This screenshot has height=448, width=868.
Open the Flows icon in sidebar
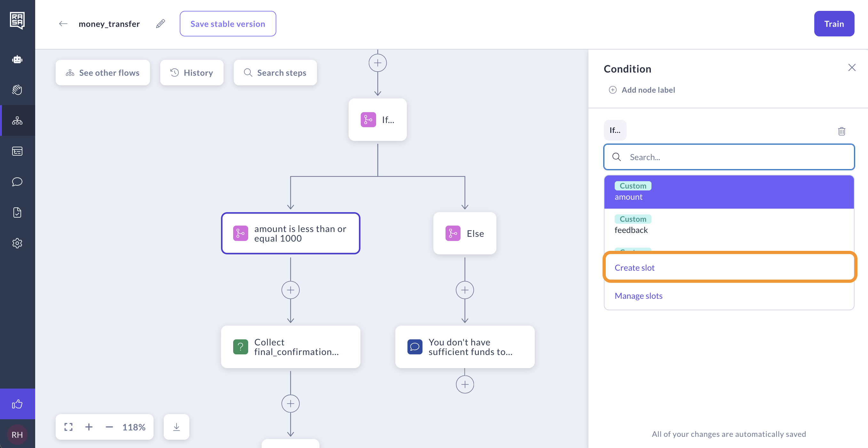(17, 120)
